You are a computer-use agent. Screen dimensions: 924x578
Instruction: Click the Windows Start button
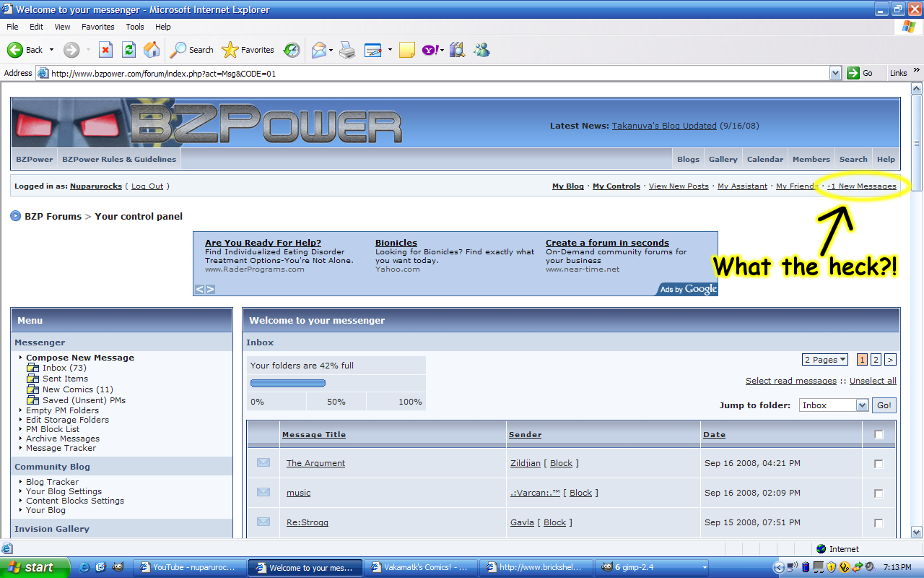[34, 567]
